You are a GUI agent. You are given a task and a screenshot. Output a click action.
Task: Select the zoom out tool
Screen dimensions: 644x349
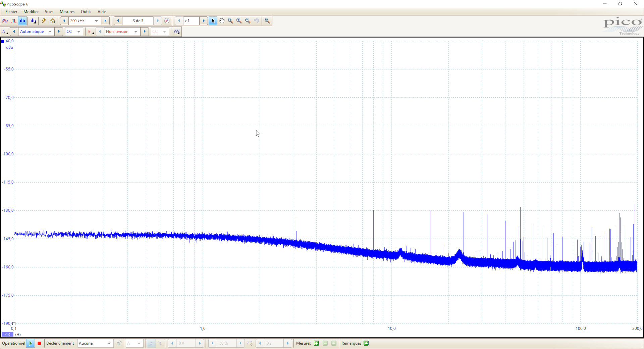click(248, 21)
